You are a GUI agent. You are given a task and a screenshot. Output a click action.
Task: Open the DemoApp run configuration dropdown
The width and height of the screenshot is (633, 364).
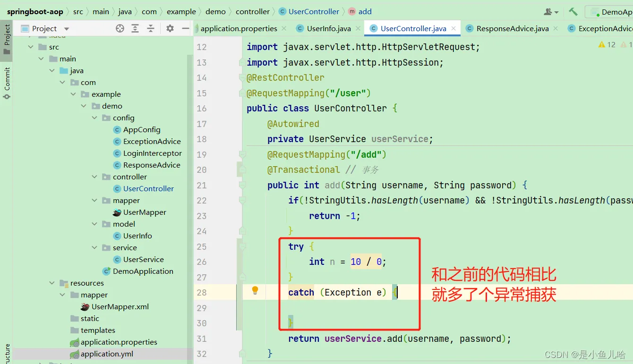click(610, 12)
